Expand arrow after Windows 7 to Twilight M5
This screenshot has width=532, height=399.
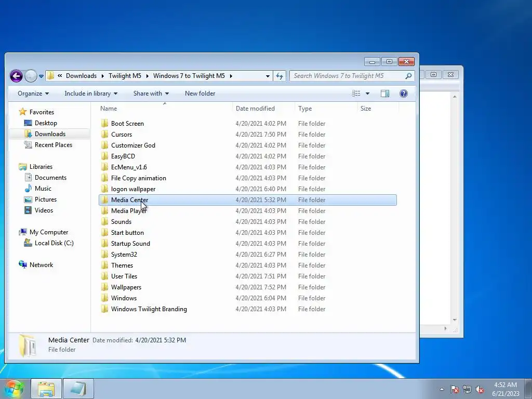tap(231, 76)
